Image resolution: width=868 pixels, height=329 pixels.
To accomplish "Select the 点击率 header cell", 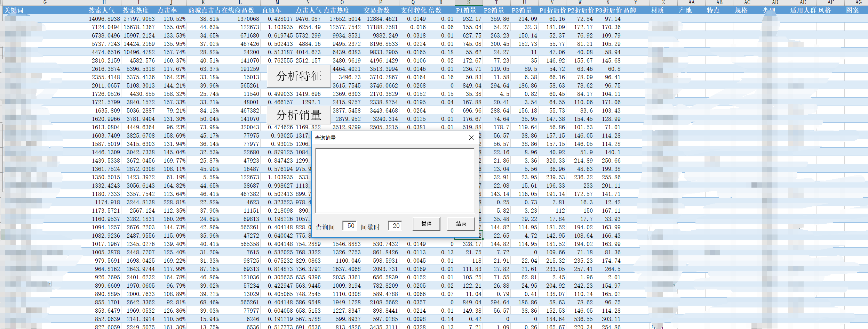I will pos(171,10).
